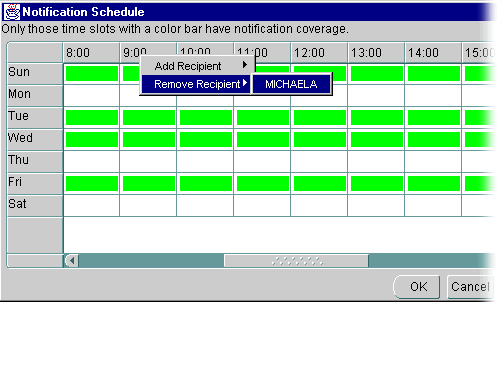
Task: Select Wednesday 12:00 green slot
Action: [x=320, y=140]
